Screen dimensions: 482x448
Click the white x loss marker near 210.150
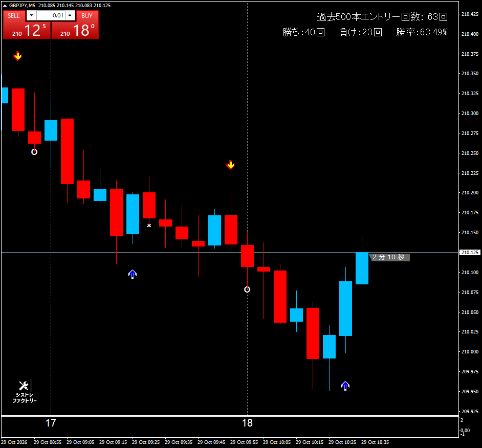pyautogui.click(x=149, y=226)
